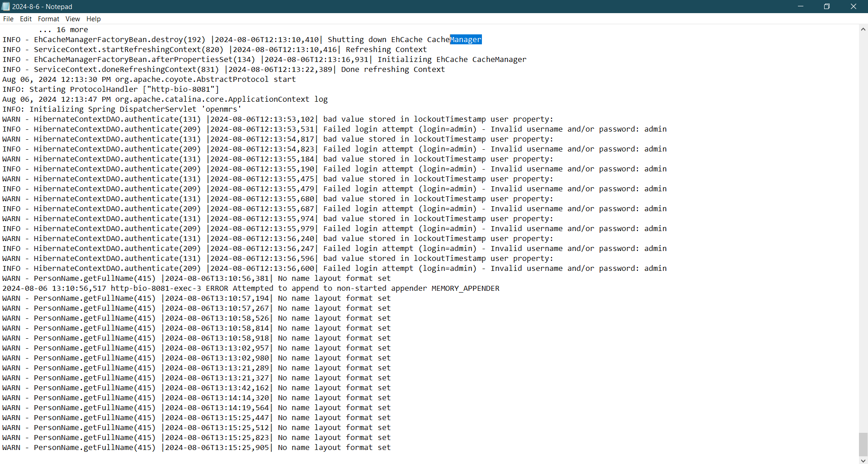The width and height of the screenshot is (868, 464).
Task: Click 'EhCacheManagerFactoryBean.afterPropertiesSet(134)' text
Action: [x=144, y=60]
